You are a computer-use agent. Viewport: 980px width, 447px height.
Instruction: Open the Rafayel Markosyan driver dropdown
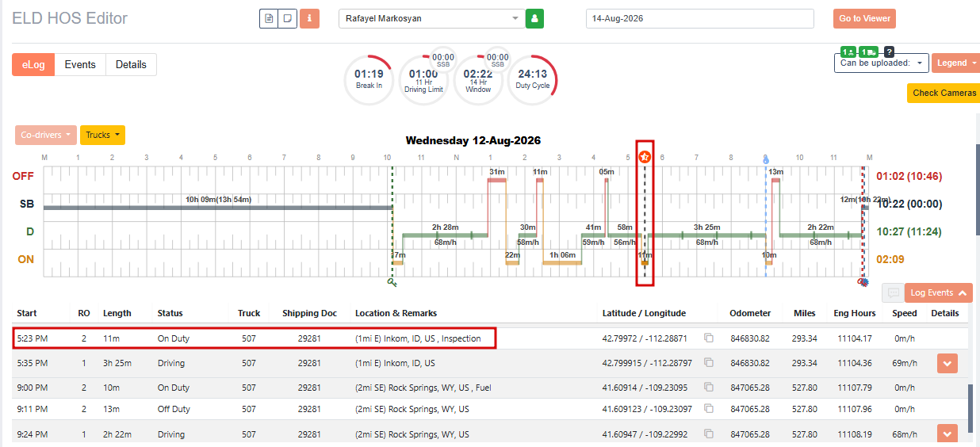tap(431, 18)
